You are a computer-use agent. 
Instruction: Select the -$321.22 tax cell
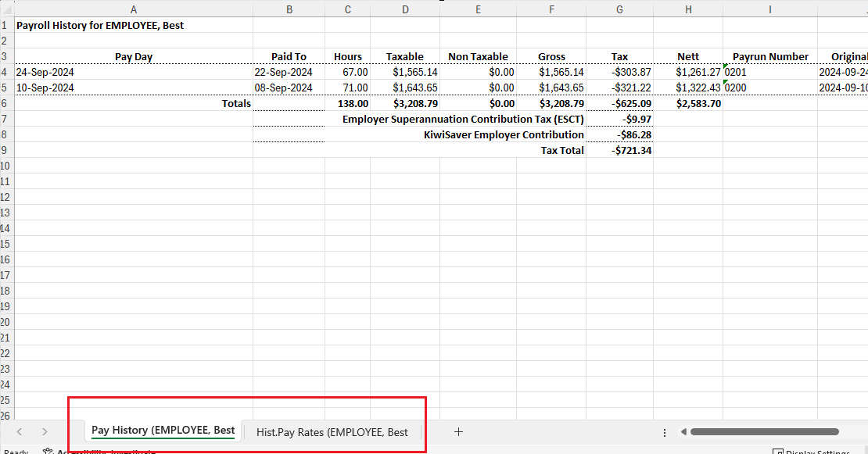coord(619,88)
